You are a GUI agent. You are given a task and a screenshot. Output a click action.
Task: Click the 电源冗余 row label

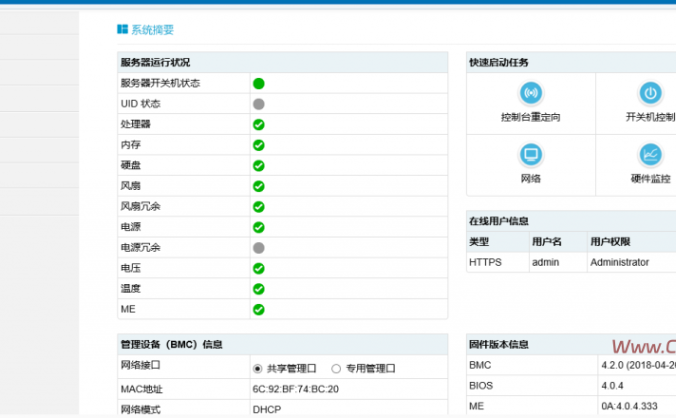pyautogui.click(x=141, y=247)
